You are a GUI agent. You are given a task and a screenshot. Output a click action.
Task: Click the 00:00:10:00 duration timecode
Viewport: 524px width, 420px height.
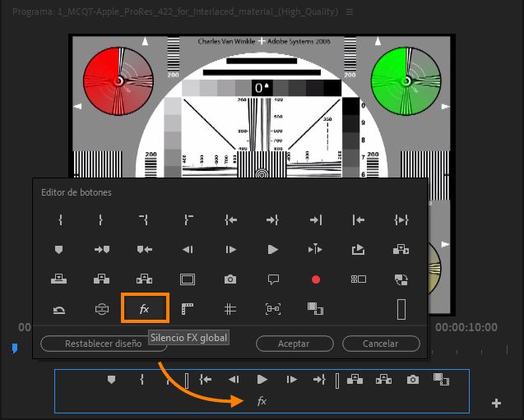coord(466,327)
